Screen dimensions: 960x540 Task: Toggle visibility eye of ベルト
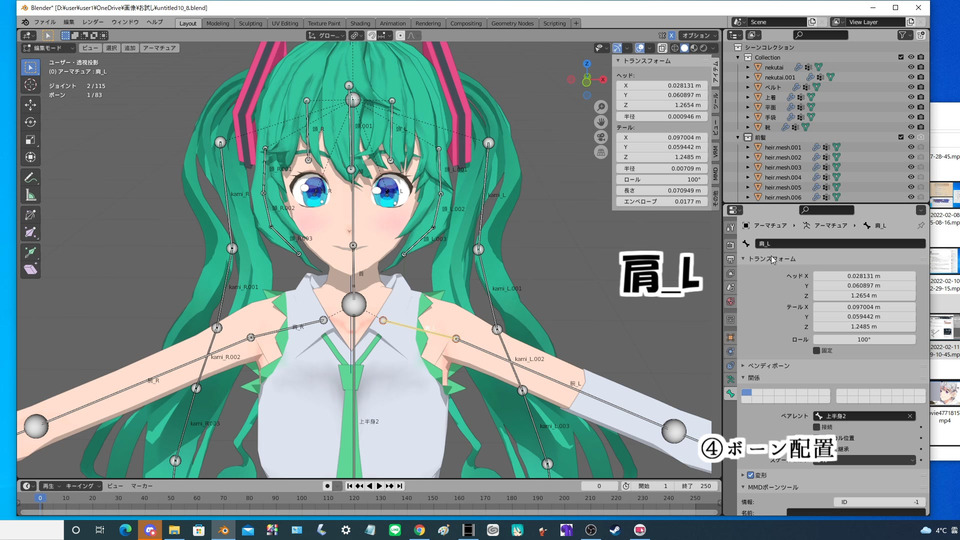tap(910, 87)
